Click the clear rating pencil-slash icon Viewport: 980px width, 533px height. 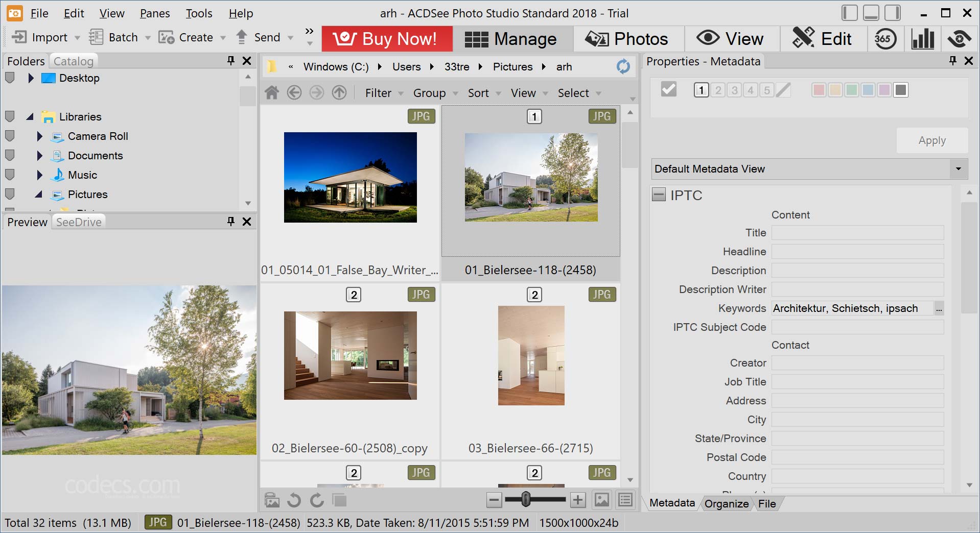(783, 90)
